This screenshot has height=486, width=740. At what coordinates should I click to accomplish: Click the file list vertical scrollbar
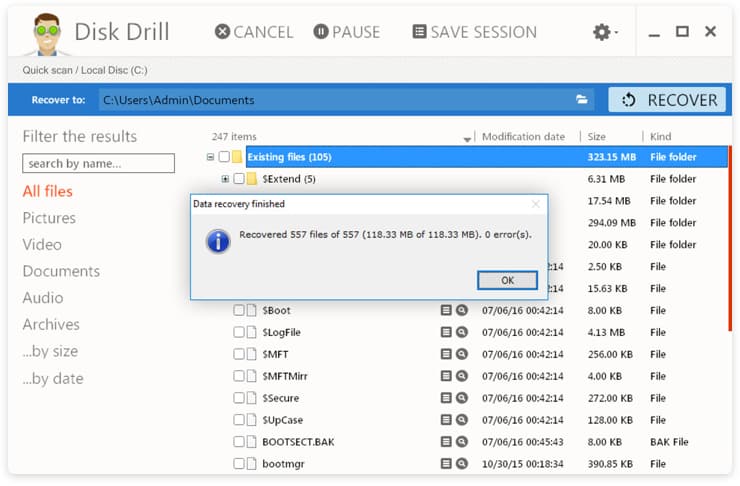[730, 238]
